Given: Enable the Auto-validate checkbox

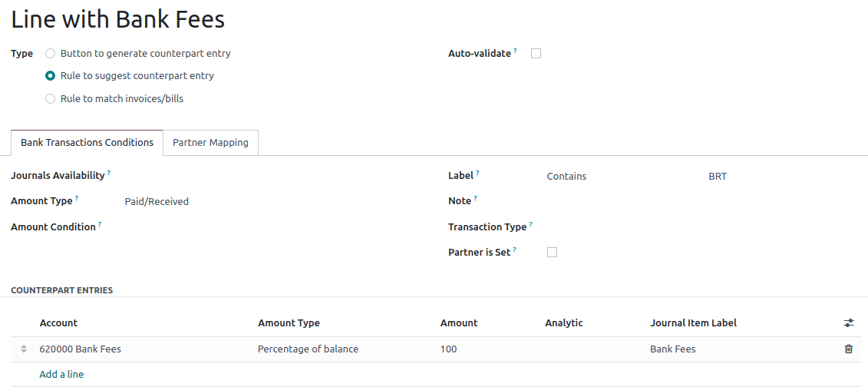Looking at the screenshot, I should (x=536, y=54).
